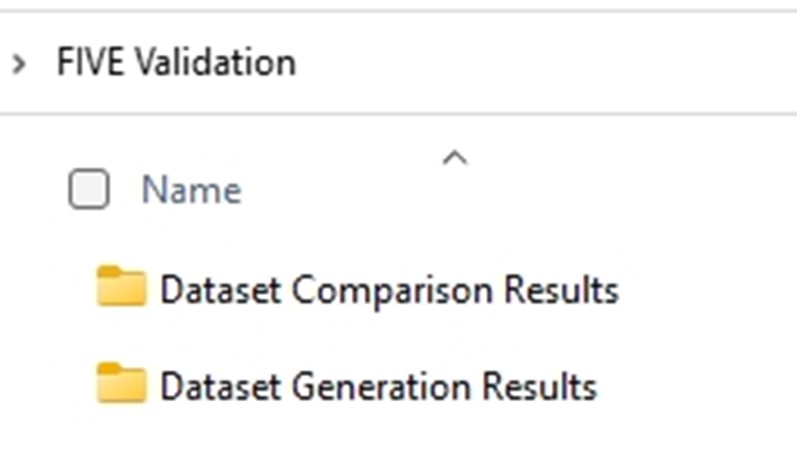Click the Dataset Comparison Results folder icon
The width and height of the screenshot is (797, 459).
click(121, 286)
